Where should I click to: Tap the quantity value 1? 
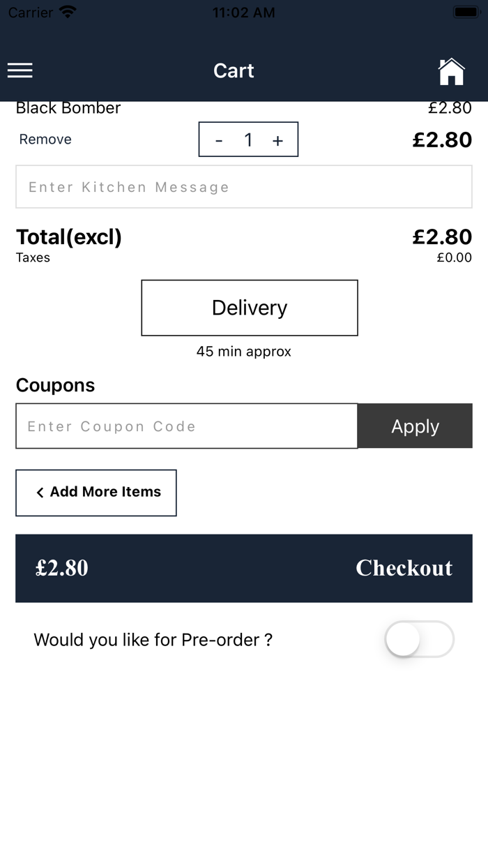coord(248,140)
